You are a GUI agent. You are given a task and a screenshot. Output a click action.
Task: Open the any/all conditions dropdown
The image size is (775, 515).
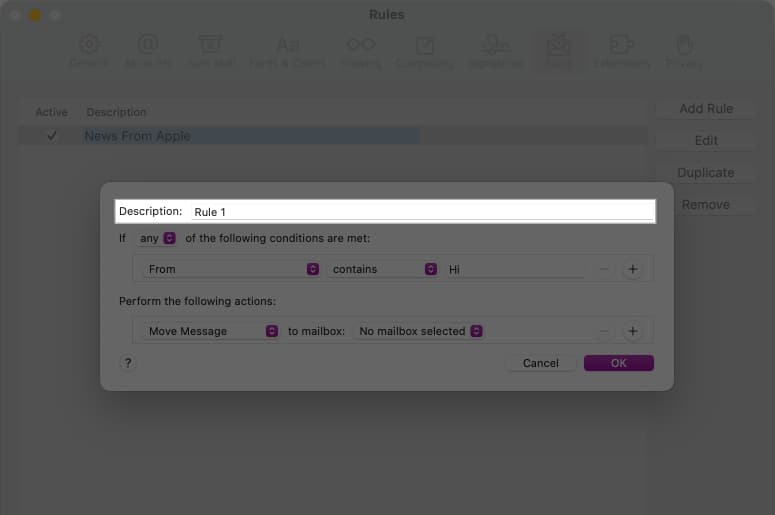tap(157, 238)
